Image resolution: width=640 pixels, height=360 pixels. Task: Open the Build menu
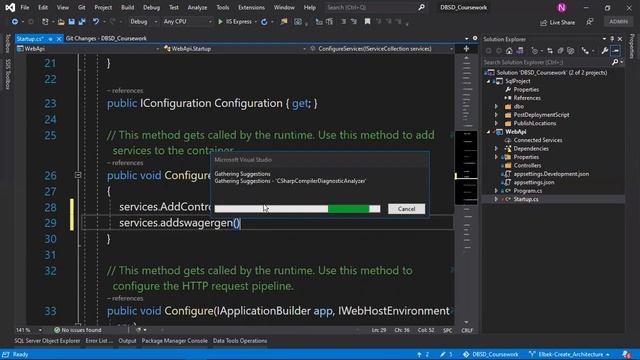[127, 7]
